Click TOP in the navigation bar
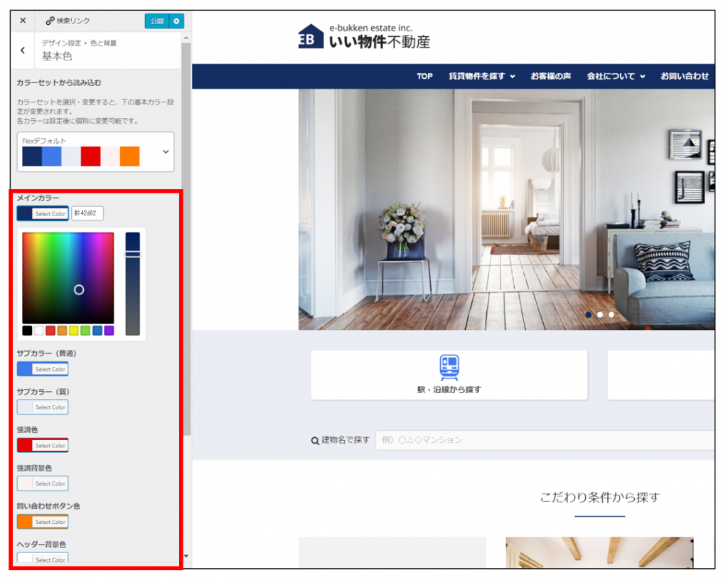This screenshot has width=728, height=583. (424, 76)
